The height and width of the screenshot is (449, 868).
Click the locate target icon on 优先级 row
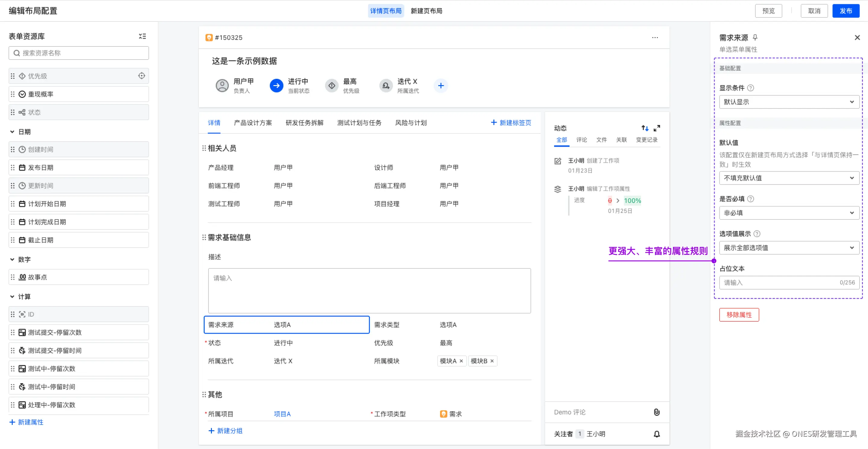(x=142, y=76)
